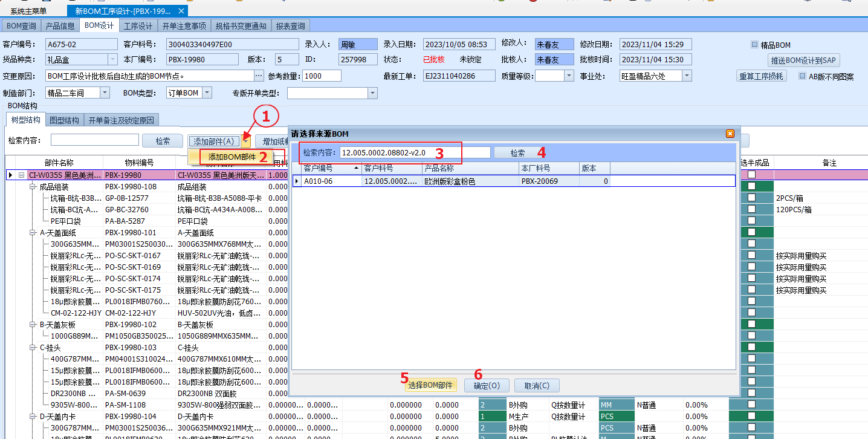Open the 事业处 dropdown

(687, 76)
